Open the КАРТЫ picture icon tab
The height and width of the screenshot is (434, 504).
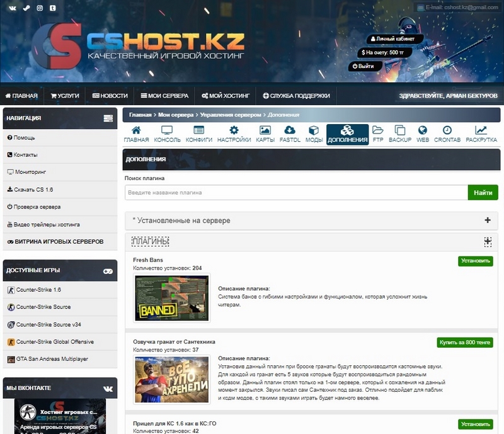click(x=265, y=134)
